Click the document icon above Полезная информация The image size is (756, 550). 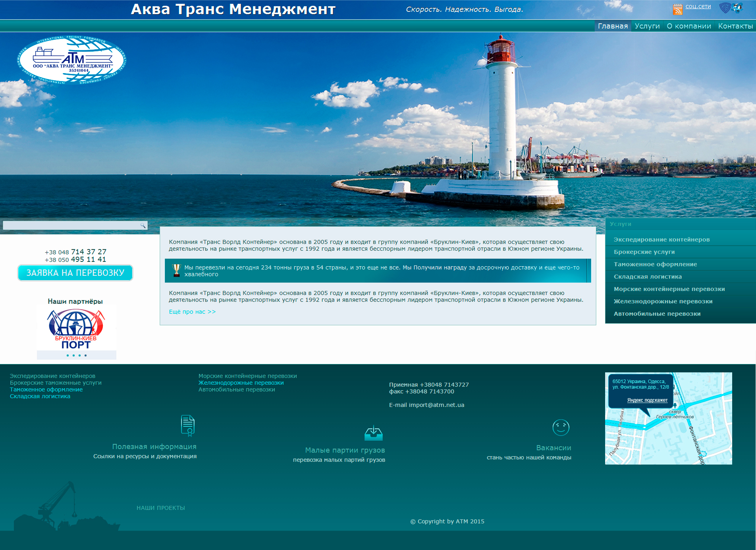(x=187, y=425)
